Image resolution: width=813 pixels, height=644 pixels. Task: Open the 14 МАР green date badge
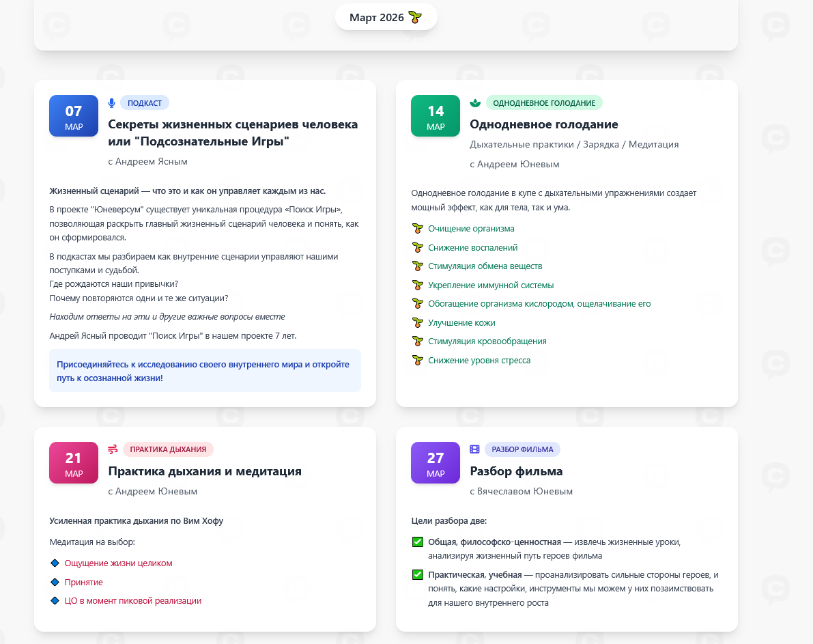pos(436,116)
